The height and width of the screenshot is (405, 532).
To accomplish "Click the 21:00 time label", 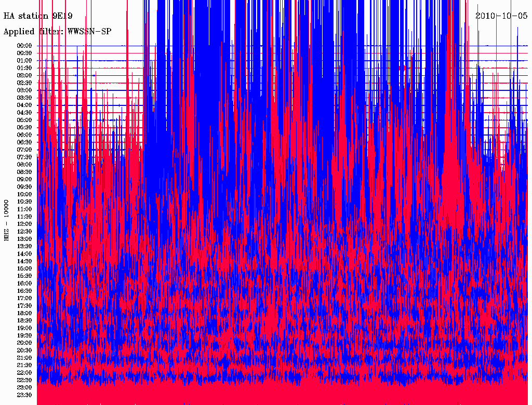I will pos(24,358).
